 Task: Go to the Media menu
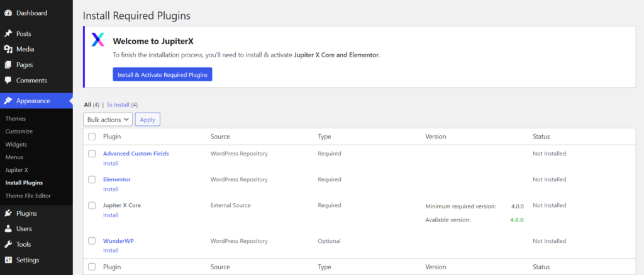pyautogui.click(x=25, y=49)
